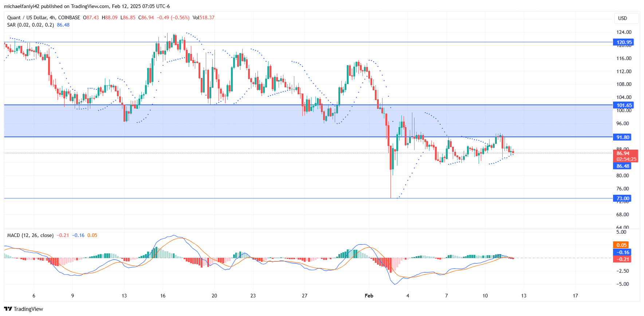Click the SAR (0.02, 0.02, 0.2) indicator label

point(31,25)
